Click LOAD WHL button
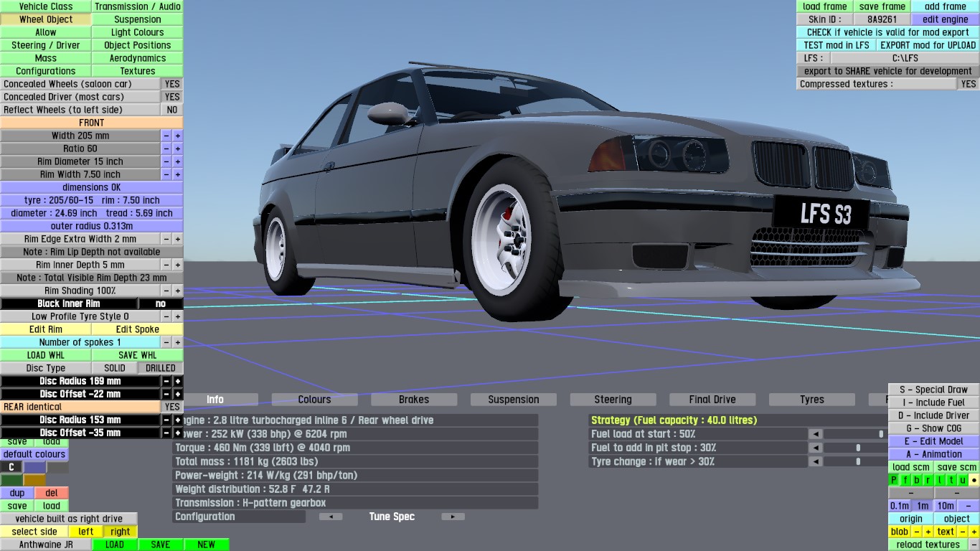This screenshot has width=980, height=551. (x=46, y=355)
